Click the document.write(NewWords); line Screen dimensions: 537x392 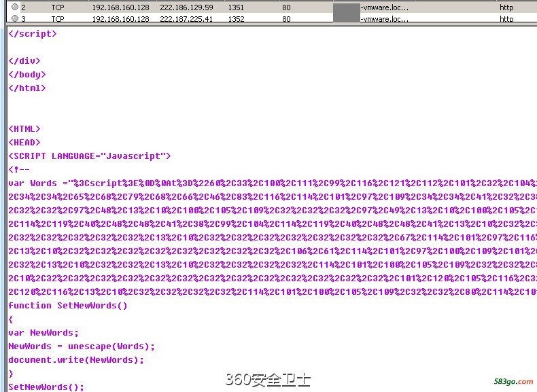pos(76,360)
